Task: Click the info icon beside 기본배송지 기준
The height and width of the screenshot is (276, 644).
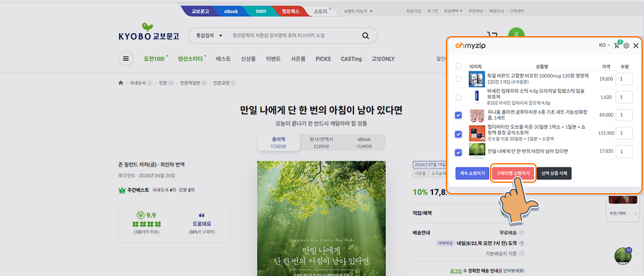Action: [x=522, y=253]
